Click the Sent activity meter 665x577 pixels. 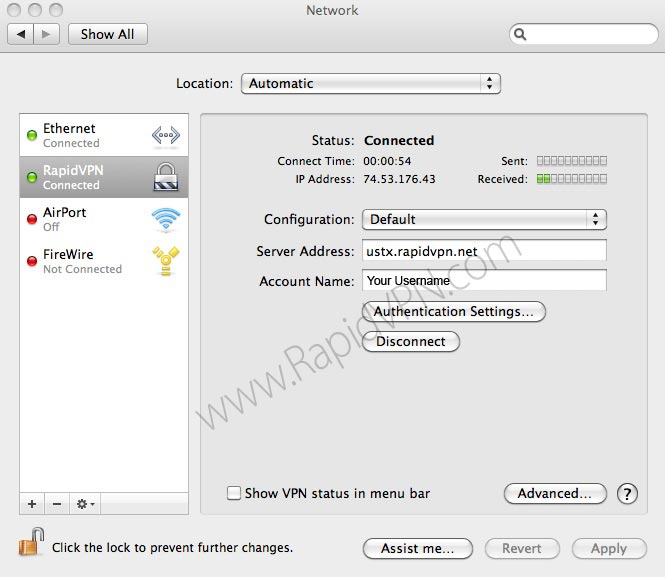pyautogui.click(x=572, y=161)
